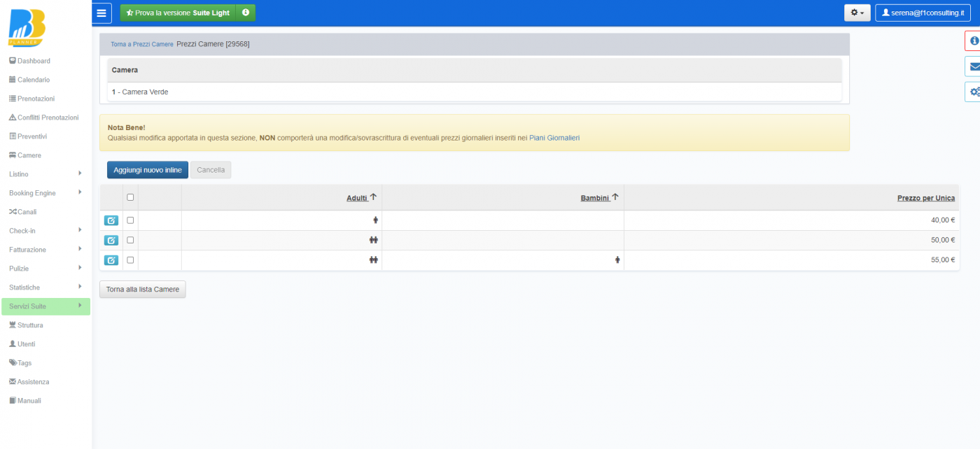The image size is (980, 449).
Task: Click Aggiungi nuovo inline button
Action: 148,170
